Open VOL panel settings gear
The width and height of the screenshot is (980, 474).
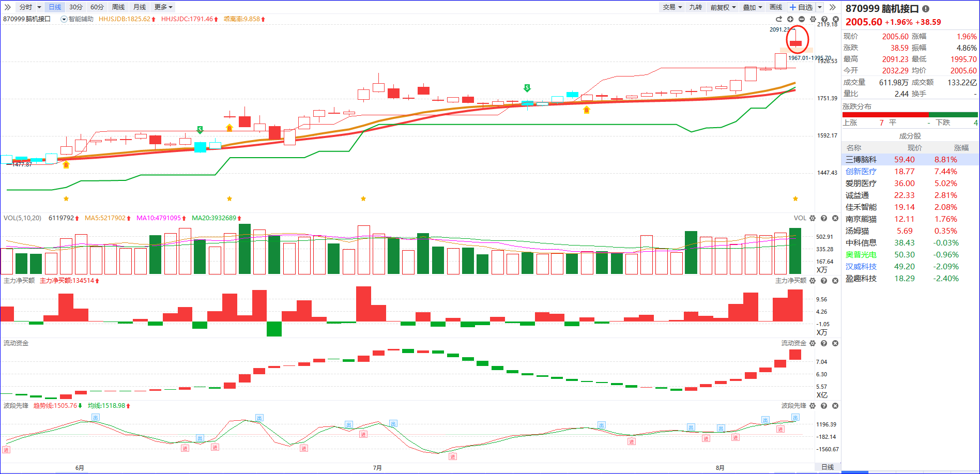tap(813, 218)
